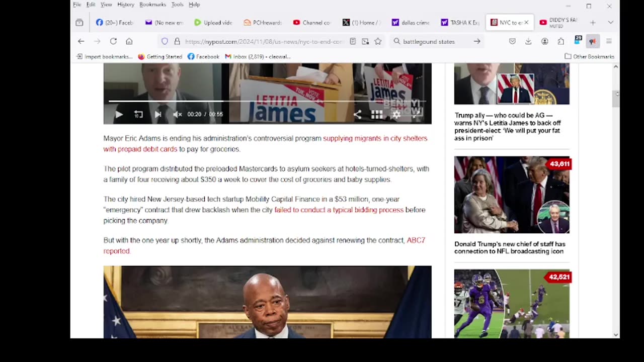Open the Firefox account icon
Image resolution: width=644 pixels, height=362 pixels.
point(544,41)
